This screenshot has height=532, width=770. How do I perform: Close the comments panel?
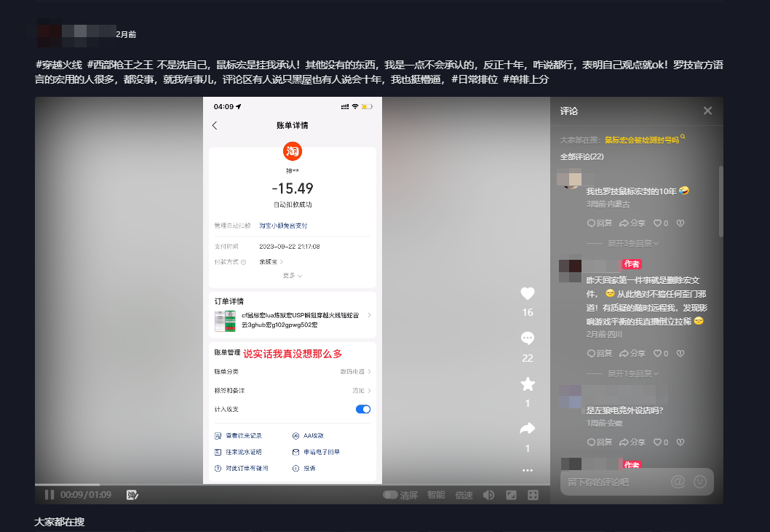[x=707, y=111]
